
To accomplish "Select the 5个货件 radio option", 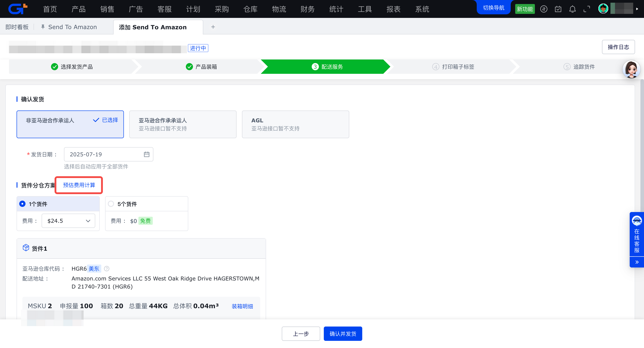I will (111, 204).
